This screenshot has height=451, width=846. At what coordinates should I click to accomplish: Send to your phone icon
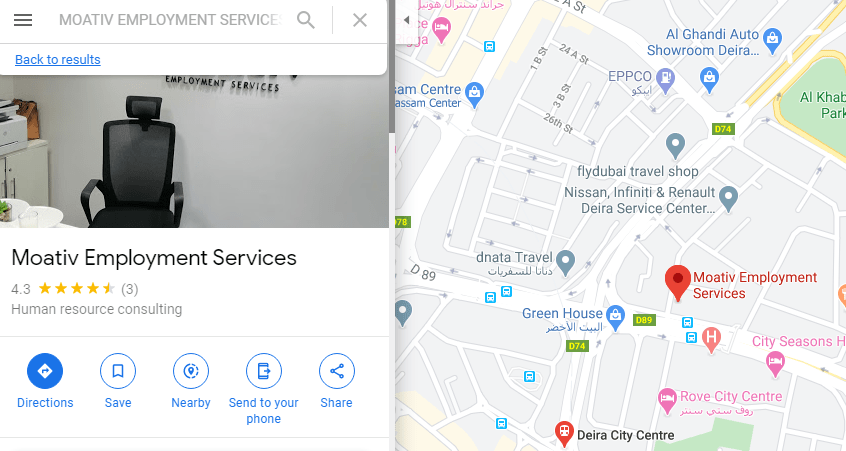[263, 371]
